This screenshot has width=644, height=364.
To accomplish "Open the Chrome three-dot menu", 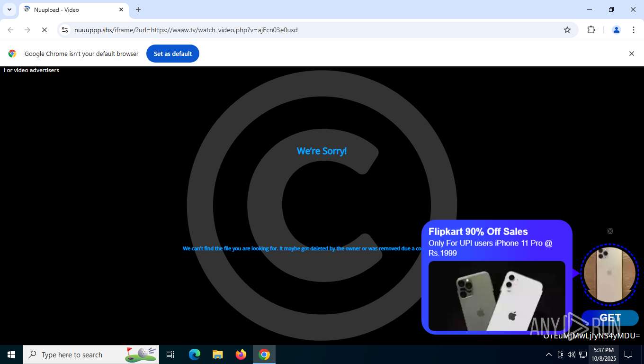I will pos(634,30).
